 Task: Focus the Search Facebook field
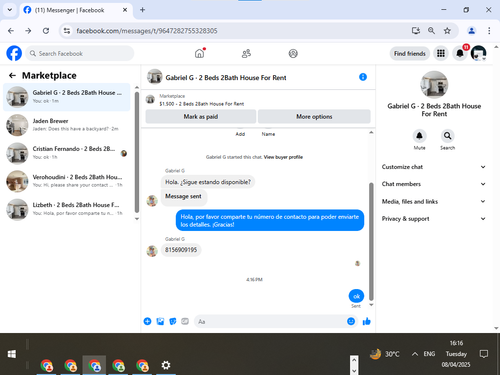point(80,53)
